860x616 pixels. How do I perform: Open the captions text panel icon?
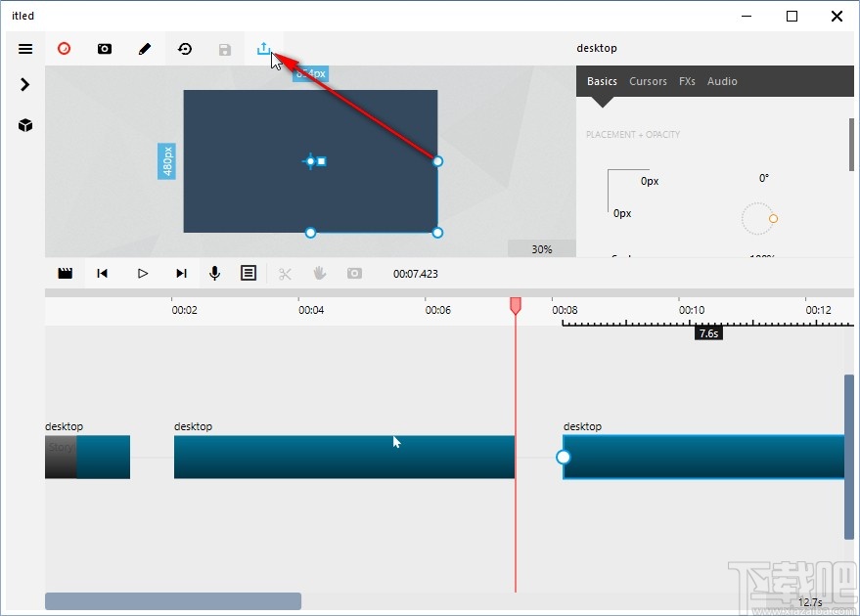click(x=249, y=273)
